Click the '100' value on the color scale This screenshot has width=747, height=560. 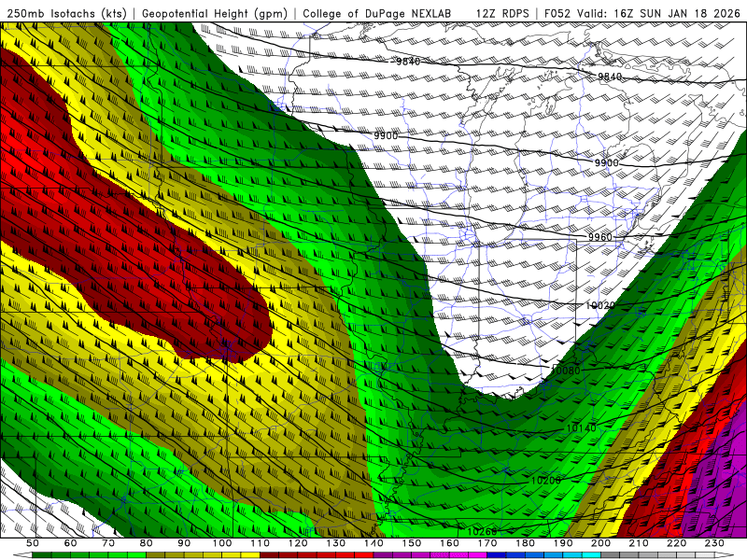[222, 543]
